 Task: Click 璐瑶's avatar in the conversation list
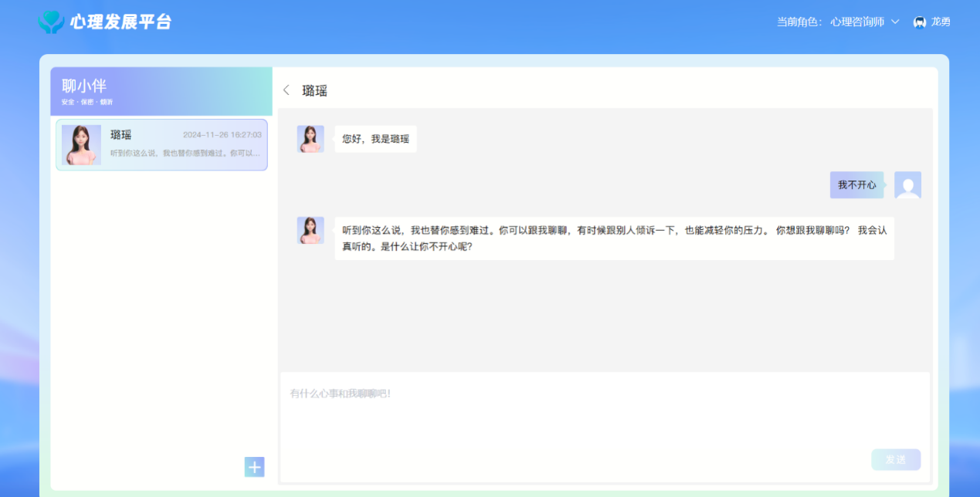[81, 144]
